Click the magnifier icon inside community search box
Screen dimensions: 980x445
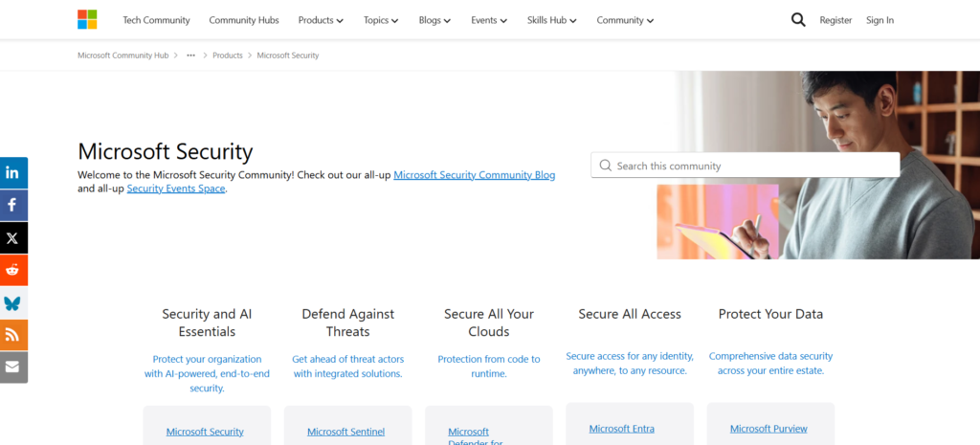click(605, 166)
